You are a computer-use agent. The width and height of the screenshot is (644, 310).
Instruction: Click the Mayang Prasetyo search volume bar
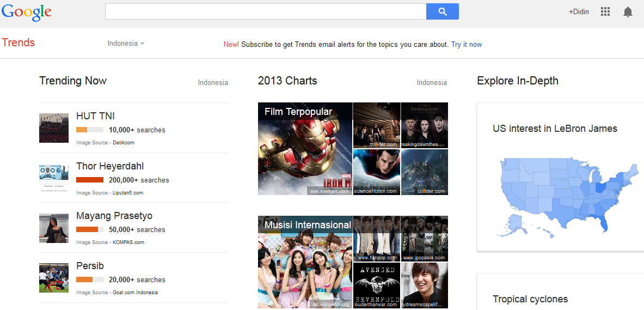(x=90, y=229)
